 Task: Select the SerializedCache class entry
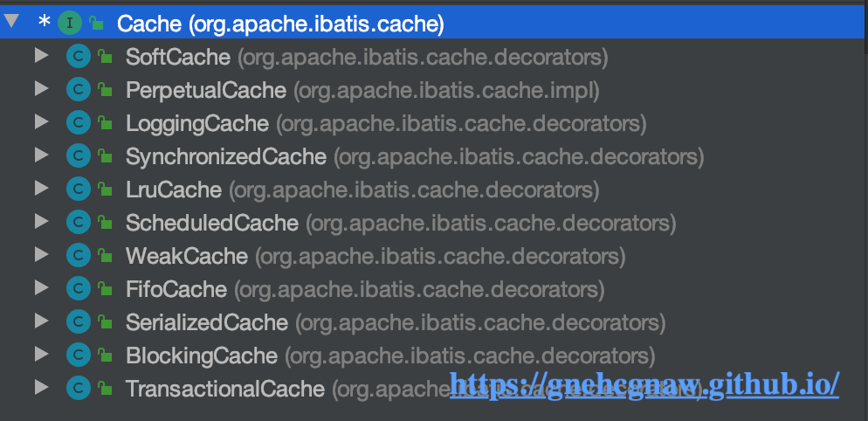[396, 322]
